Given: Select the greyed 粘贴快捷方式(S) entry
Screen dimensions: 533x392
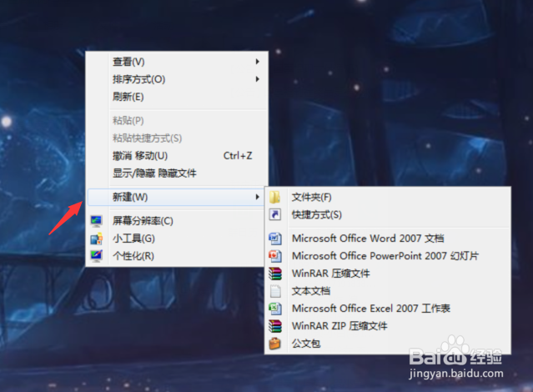Looking at the screenshot, I should point(177,138).
